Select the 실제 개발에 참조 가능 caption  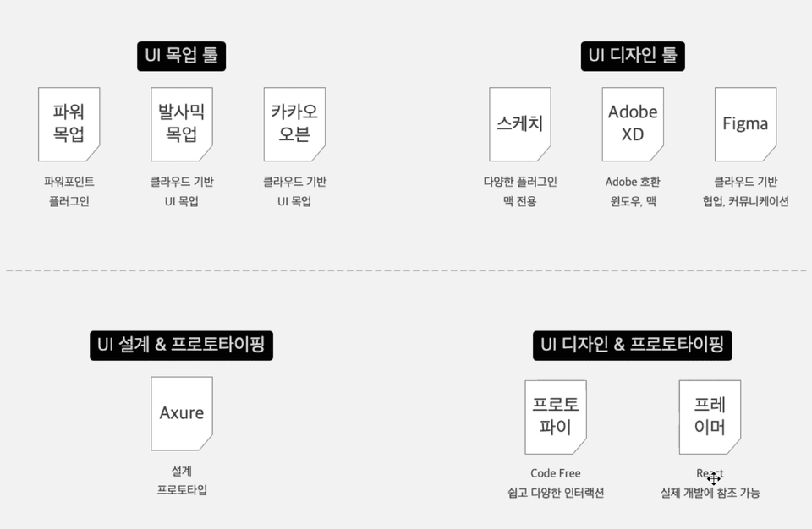point(710,493)
